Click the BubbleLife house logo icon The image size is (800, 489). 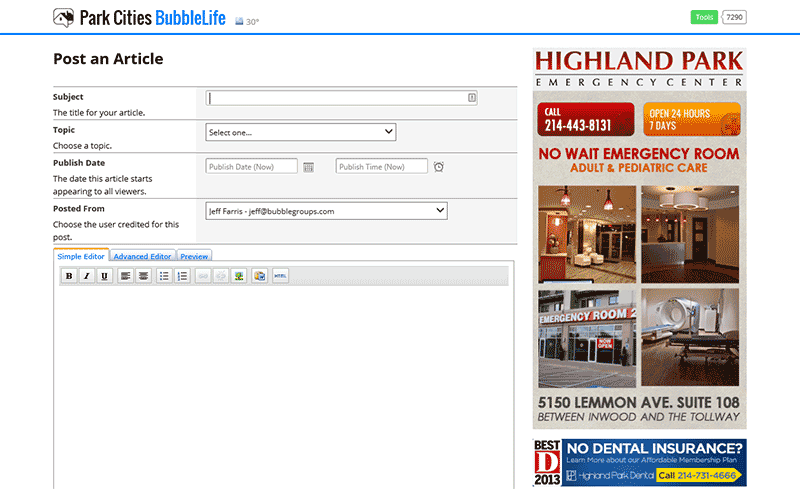pos(63,18)
